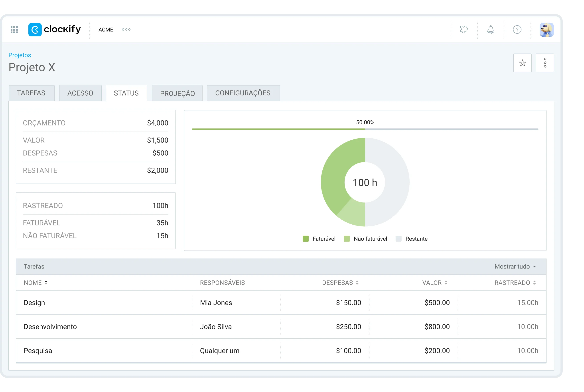The image size is (584, 392).
Task: Click the 35h FATURÁVEL value
Action: tap(162, 223)
